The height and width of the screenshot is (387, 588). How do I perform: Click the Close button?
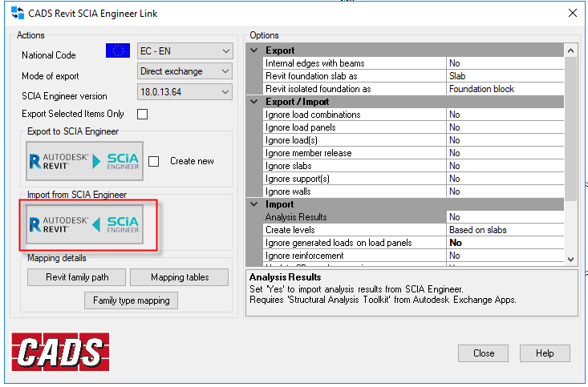(x=484, y=353)
